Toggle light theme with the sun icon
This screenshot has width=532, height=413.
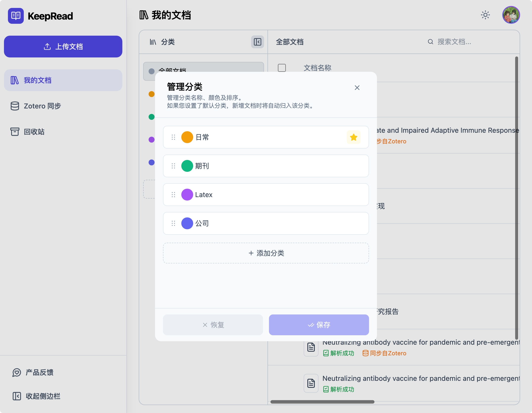coord(485,15)
